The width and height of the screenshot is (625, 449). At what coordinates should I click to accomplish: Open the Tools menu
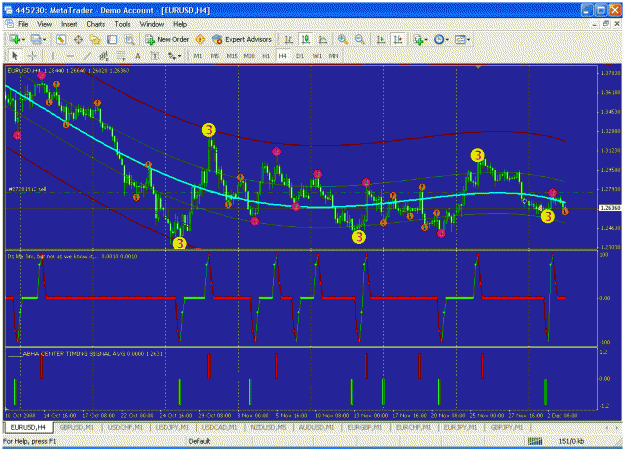(122, 24)
